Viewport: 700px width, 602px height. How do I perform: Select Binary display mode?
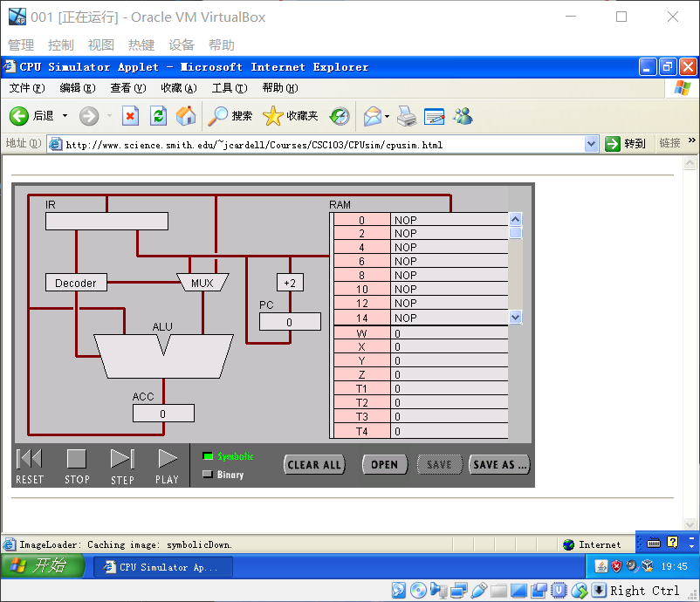208,475
